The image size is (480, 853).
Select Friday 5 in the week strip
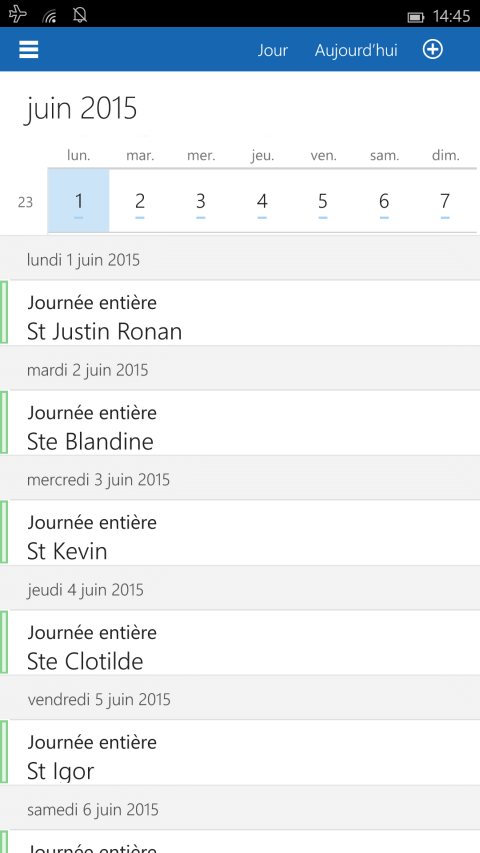click(323, 201)
